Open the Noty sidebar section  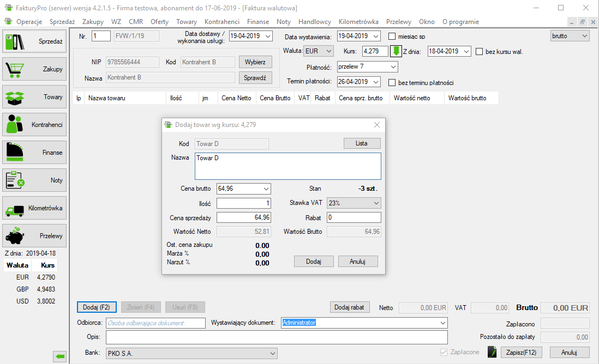coord(34,180)
